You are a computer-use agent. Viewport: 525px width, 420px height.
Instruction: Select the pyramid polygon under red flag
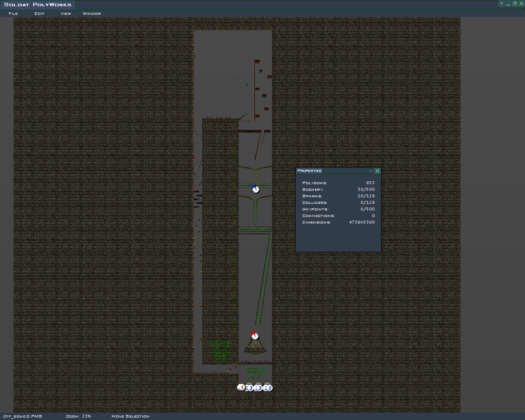255,347
